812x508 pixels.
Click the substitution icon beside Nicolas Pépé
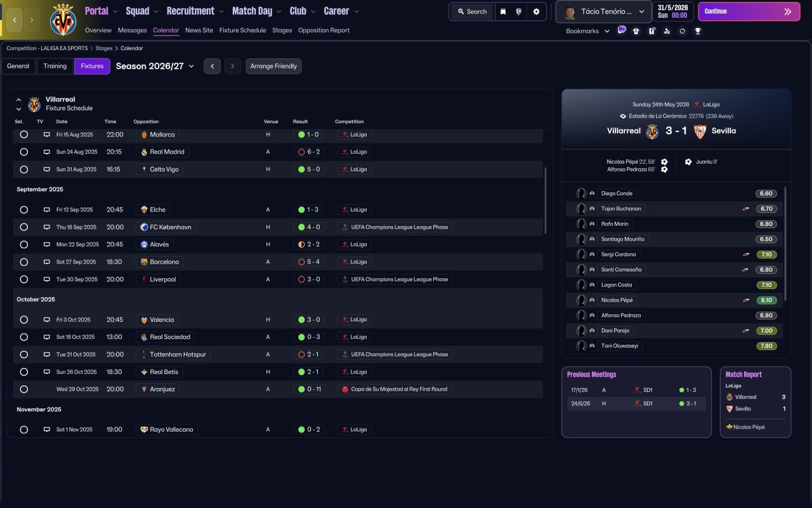pos(747,300)
